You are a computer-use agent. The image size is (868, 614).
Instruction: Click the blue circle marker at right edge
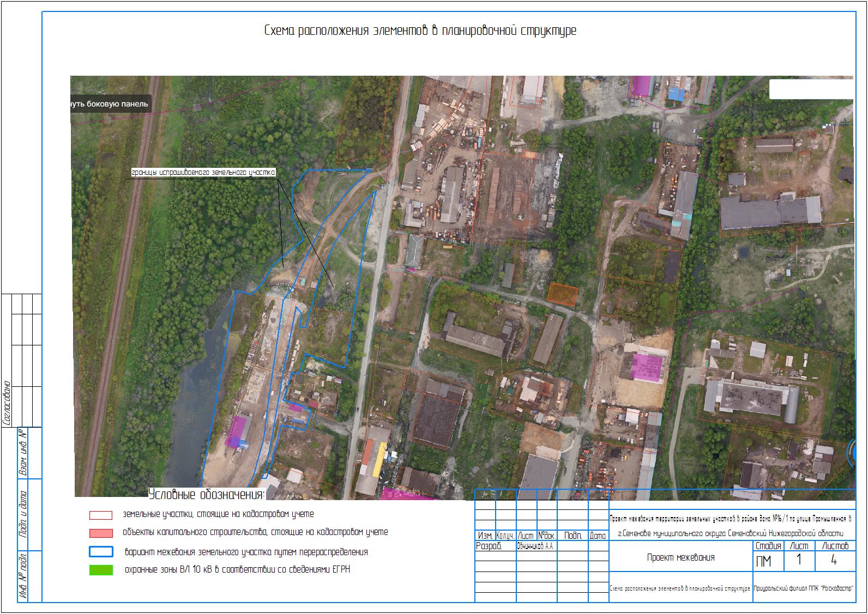[852, 453]
